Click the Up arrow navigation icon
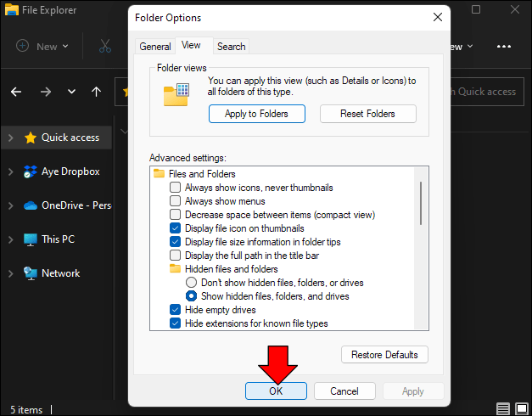This screenshot has height=416, width=532. click(x=97, y=92)
